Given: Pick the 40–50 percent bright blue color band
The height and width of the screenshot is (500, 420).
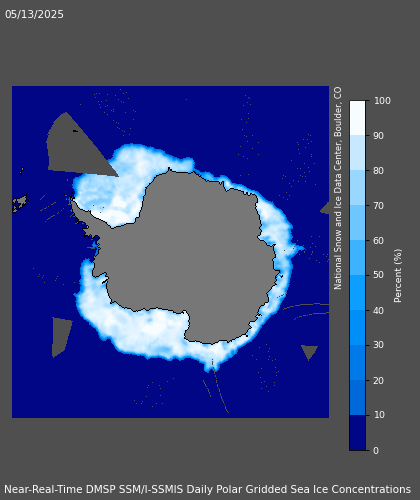Looking at the screenshot, I should tap(358, 292).
